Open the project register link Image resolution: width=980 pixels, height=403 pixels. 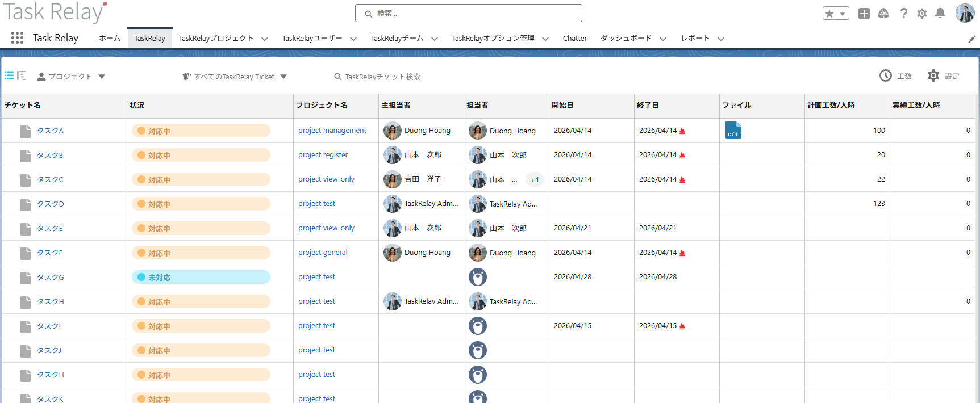[x=323, y=155]
